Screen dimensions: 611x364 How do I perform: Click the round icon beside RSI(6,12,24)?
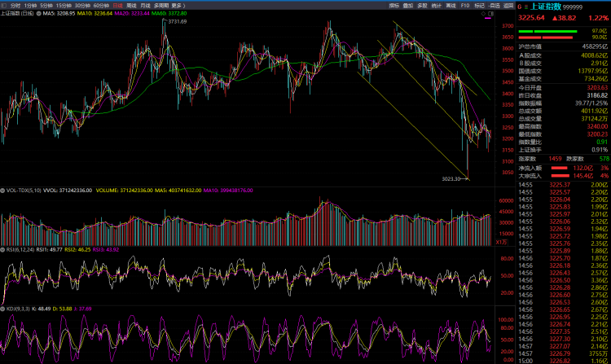point(3,248)
